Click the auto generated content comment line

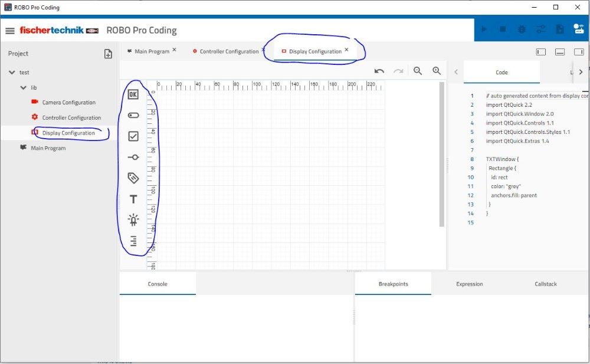coord(537,96)
